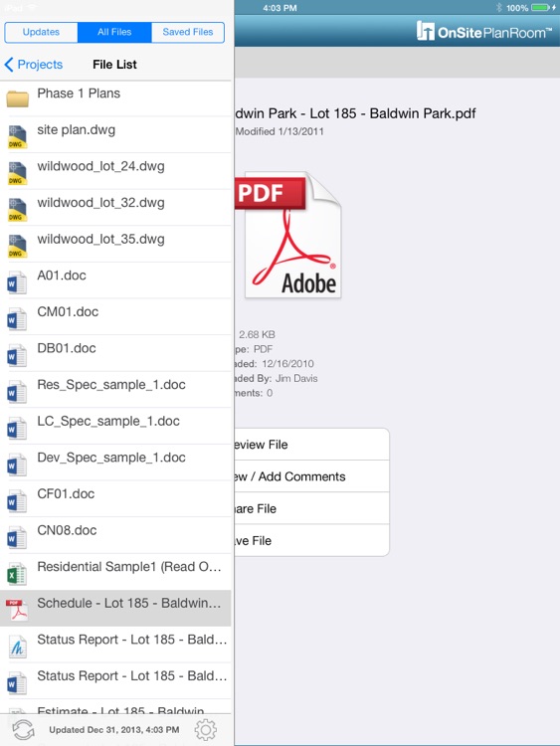Click the CM01.doc Word icon
This screenshot has width=560, height=746.
click(17, 319)
